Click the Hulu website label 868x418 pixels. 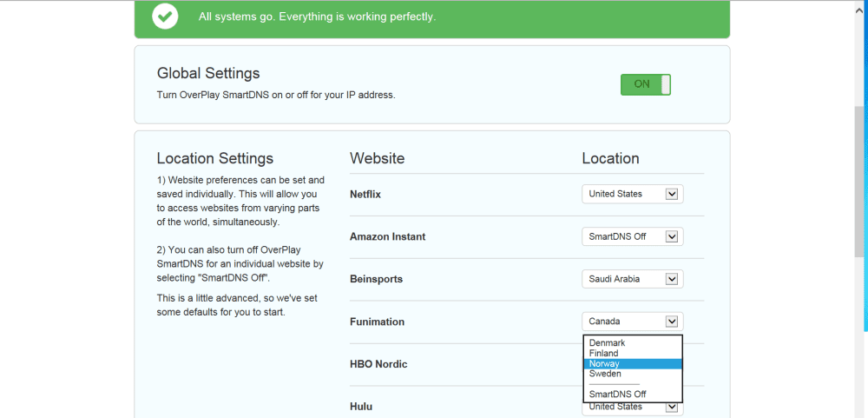tap(361, 407)
